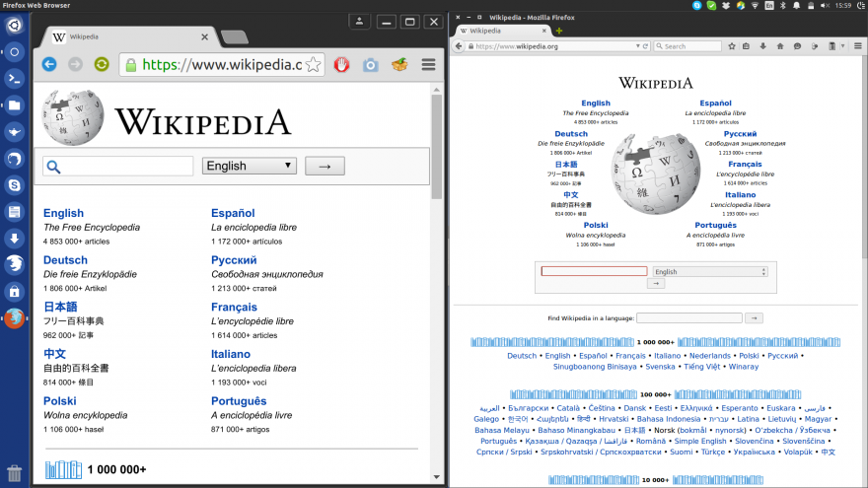
Task: Click Firefox's chat bubble toolbar icon
Action: click(x=797, y=46)
